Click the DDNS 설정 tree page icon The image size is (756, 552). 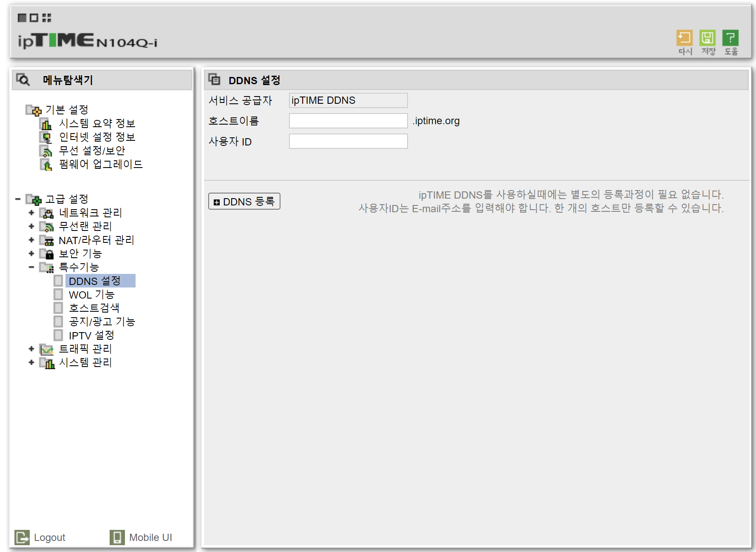[59, 281]
